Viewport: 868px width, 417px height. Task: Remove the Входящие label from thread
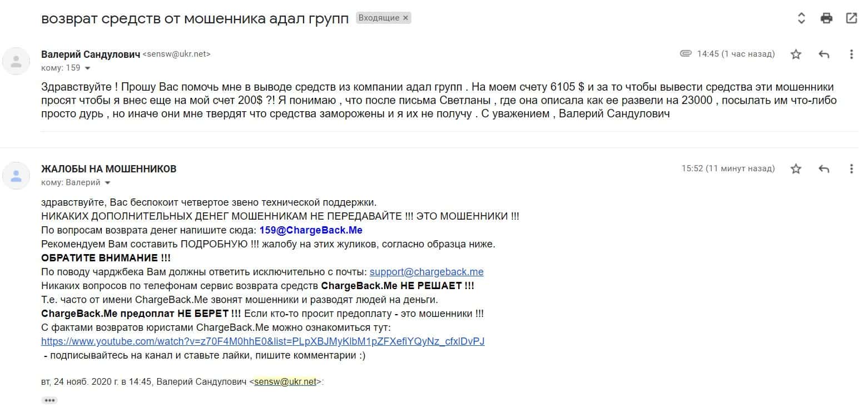coord(405,18)
